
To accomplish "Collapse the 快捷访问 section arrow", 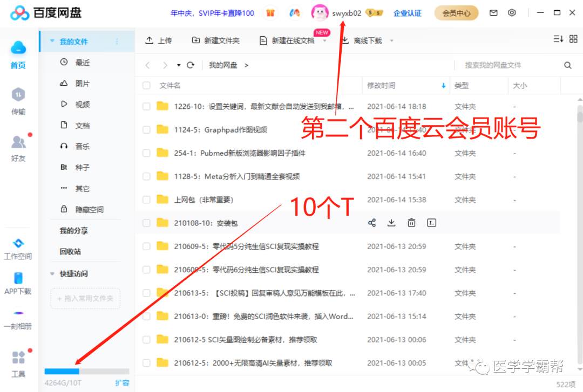I will (x=52, y=274).
